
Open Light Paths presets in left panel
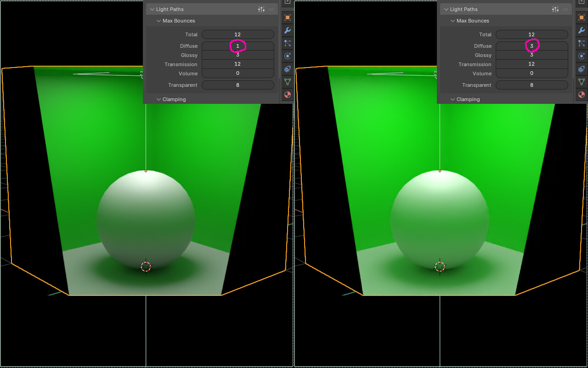point(261,9)
